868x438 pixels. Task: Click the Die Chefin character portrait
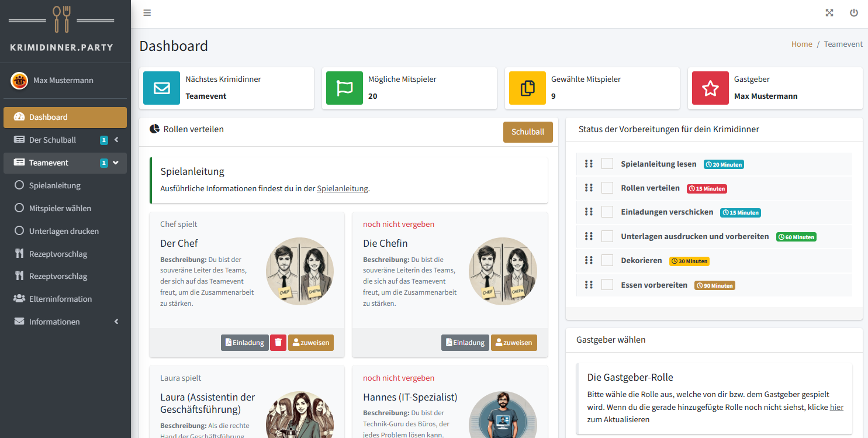503,271
